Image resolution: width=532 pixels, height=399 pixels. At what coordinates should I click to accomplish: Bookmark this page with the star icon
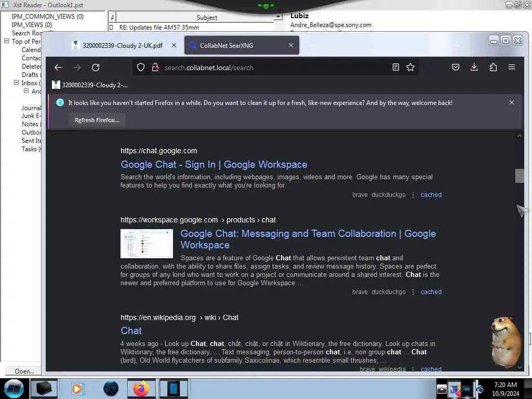(x=410, y=67)
